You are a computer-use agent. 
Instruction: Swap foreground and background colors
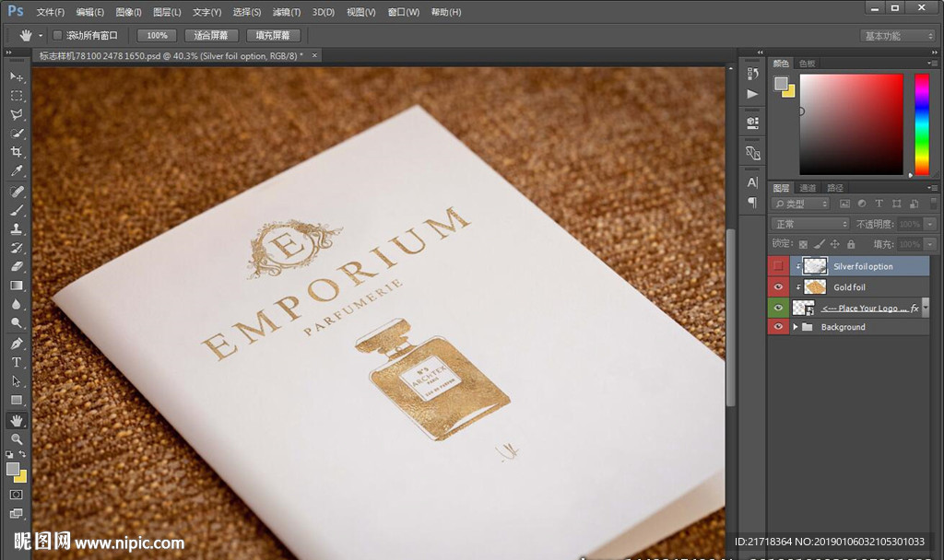(22, 454)
